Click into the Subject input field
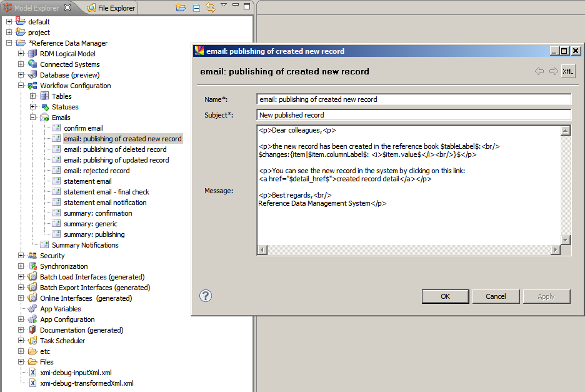Image resolution: width=585 pixels, height=392 pixels. (x=414, y=115)
